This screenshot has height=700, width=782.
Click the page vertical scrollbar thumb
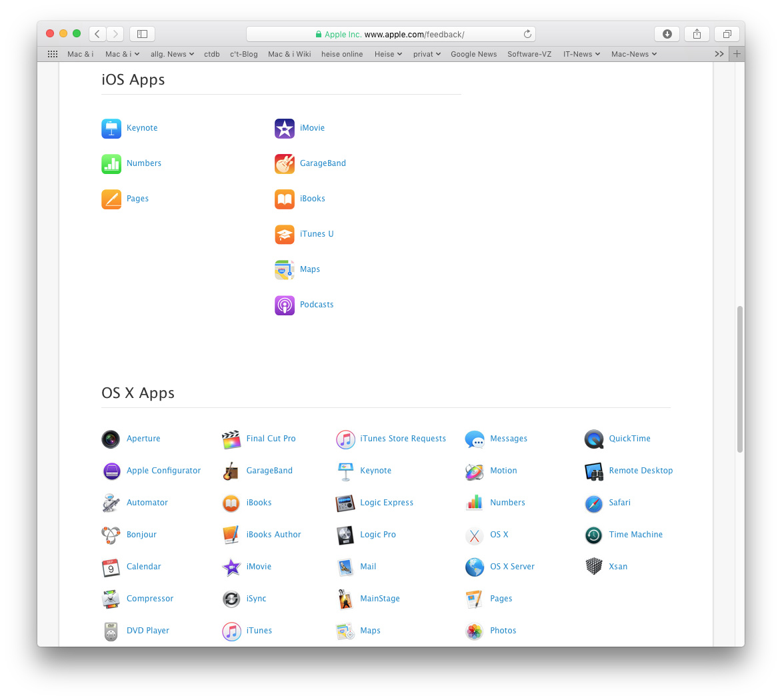click(x=739, y=379)
